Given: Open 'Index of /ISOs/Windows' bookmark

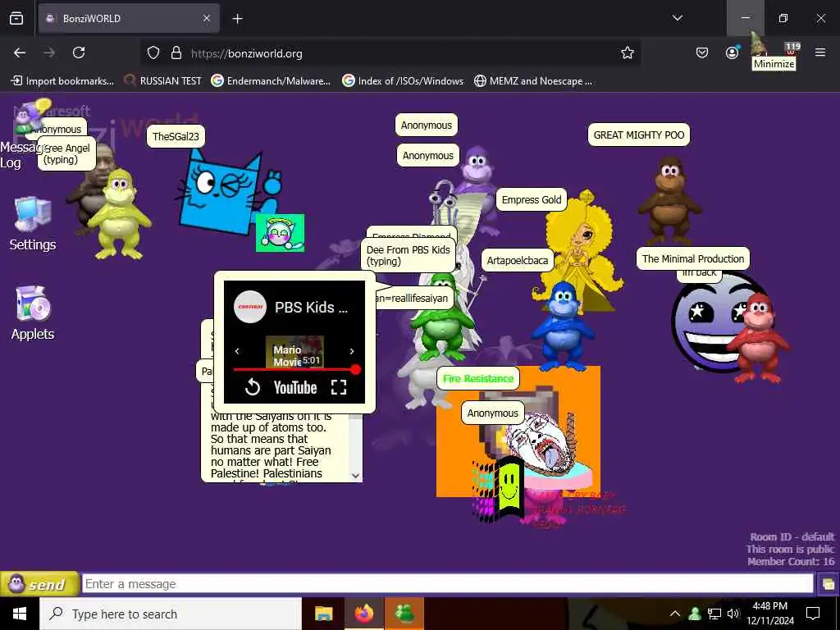Looking at the screenshot, I should pos(403,81).
